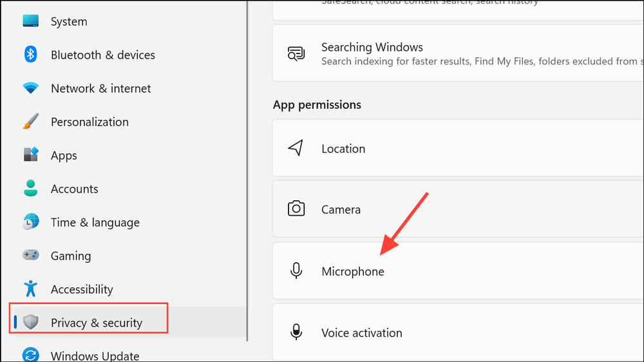The width and height of the screenshot is (644, 362).
Task: Click the Bluetooth icon in sidebar
Action: tap(31, 54)
